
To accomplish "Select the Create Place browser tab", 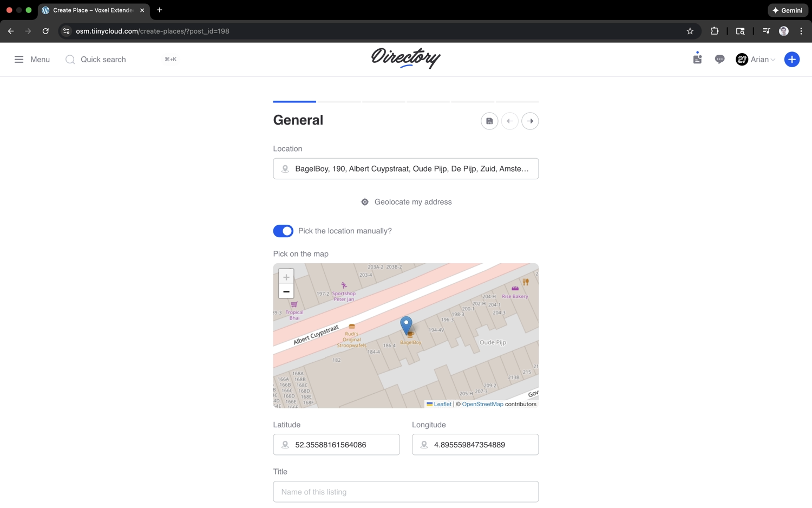I will (x=93, y=10).
